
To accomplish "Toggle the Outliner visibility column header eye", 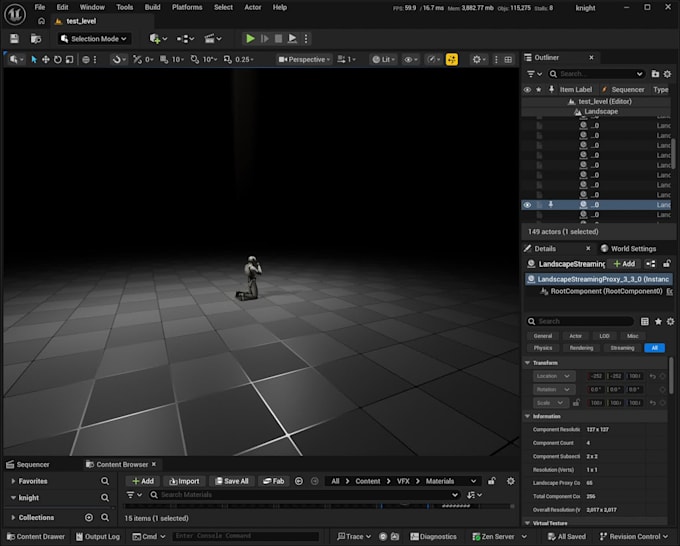I will (x=527, y=90).
